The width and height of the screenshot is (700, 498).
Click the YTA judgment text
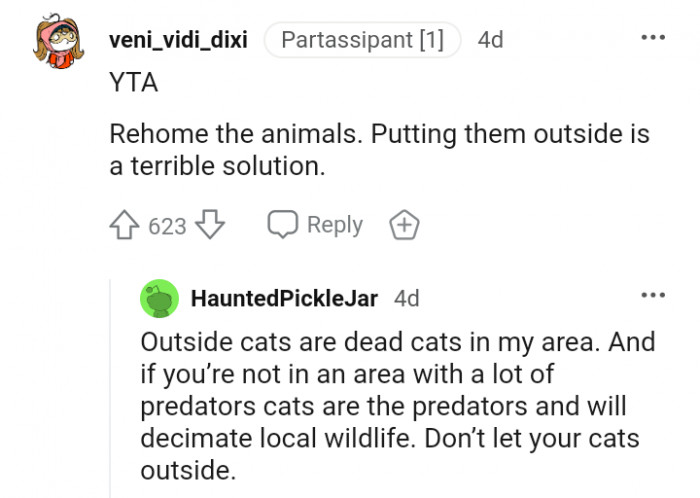(133, 84)
